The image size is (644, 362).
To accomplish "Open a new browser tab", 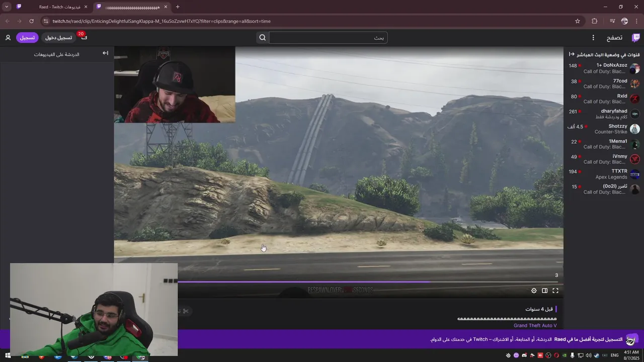I will tap(178, 7).
